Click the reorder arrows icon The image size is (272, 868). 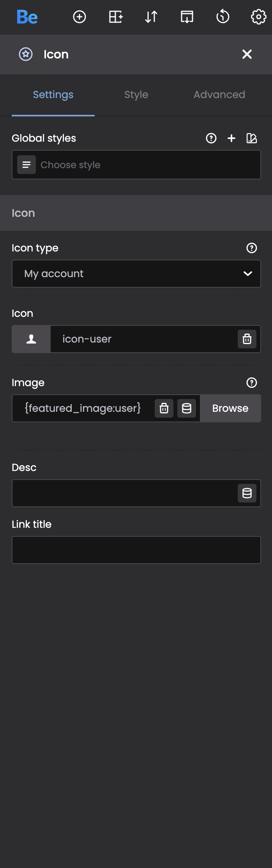[x=151, y=17]
